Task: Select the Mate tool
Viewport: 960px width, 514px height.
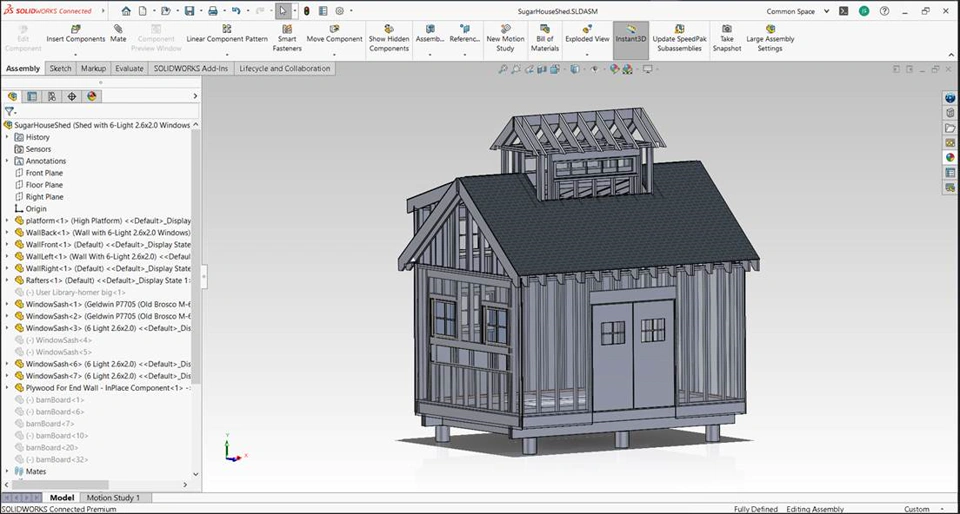Action: pyautogui.click(x=118, y=34)
